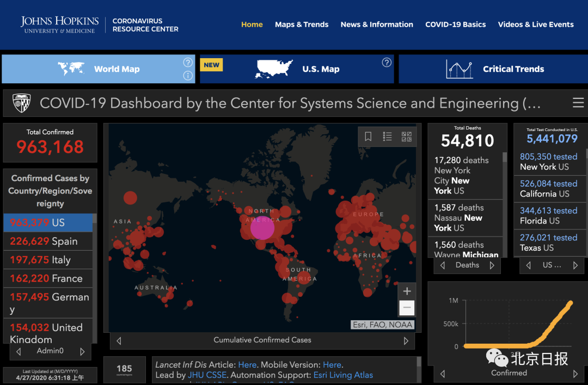Go to next Confirmed chart view
This screenshot has width=588, height=385.
coord(575,374)
